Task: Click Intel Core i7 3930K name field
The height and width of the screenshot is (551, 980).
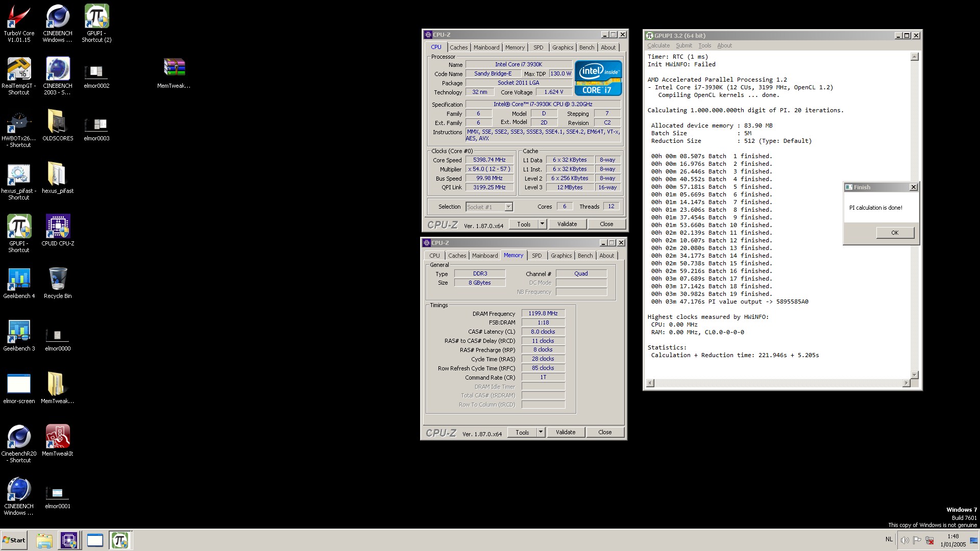Action: [519, 64]
